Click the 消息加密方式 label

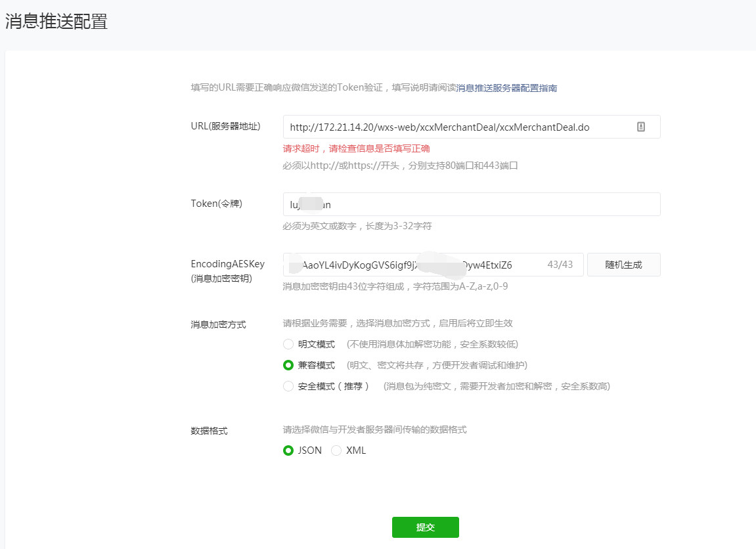219,324
